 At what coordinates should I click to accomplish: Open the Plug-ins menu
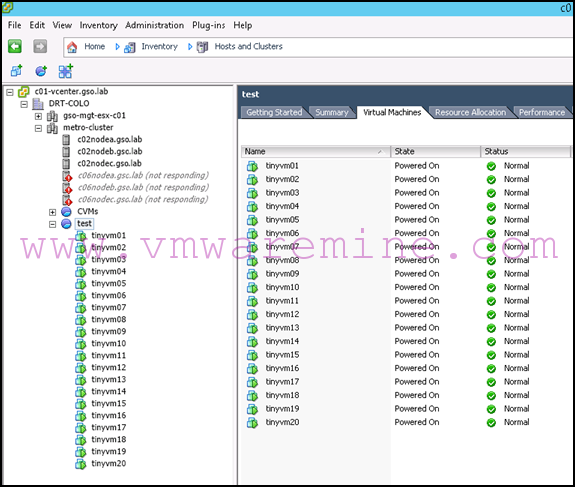click(209, 25)
